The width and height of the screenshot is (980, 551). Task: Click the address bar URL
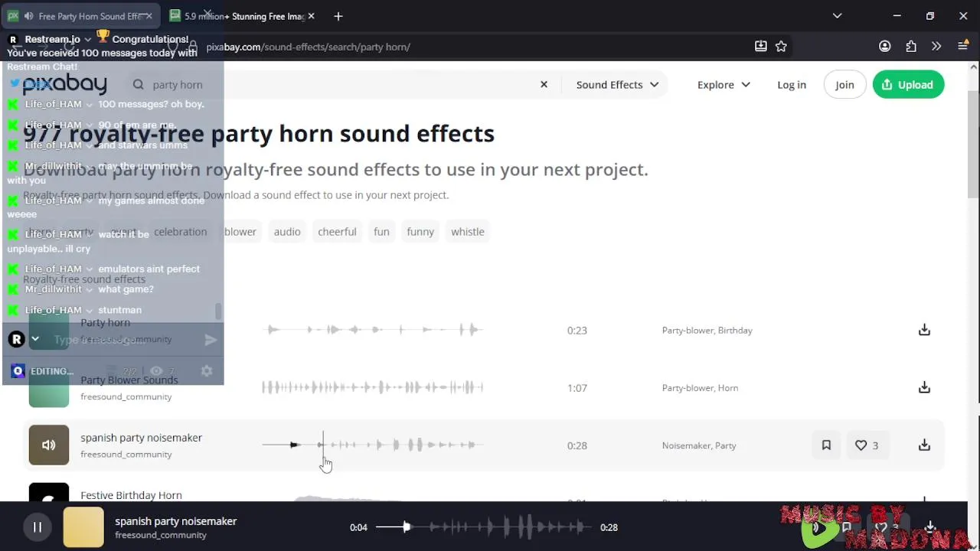(308, 47)
